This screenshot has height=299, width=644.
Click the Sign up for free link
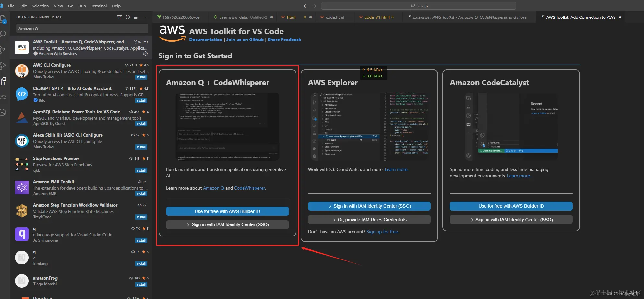(382, 232)
